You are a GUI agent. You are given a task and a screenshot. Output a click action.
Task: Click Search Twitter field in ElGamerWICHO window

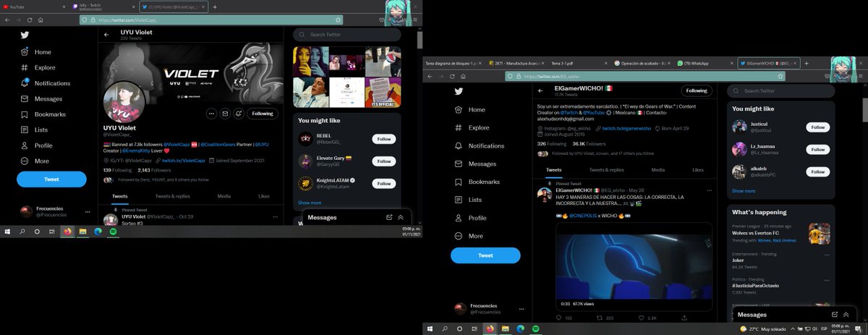point(781,91)
